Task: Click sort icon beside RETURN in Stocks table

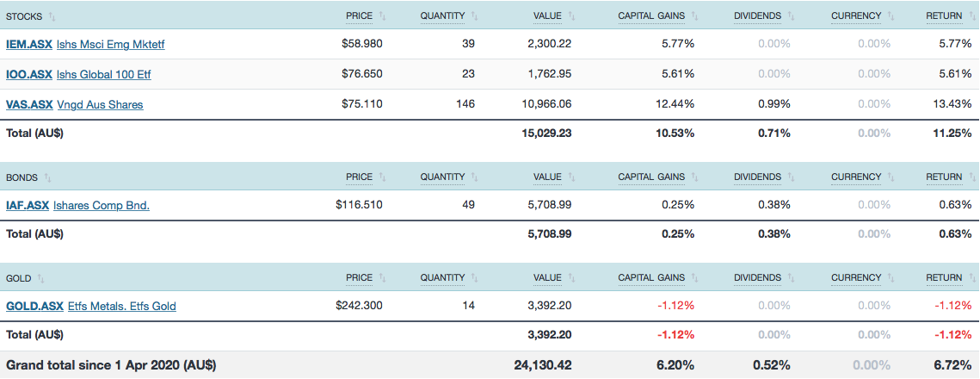Action: tap(971, 16)
